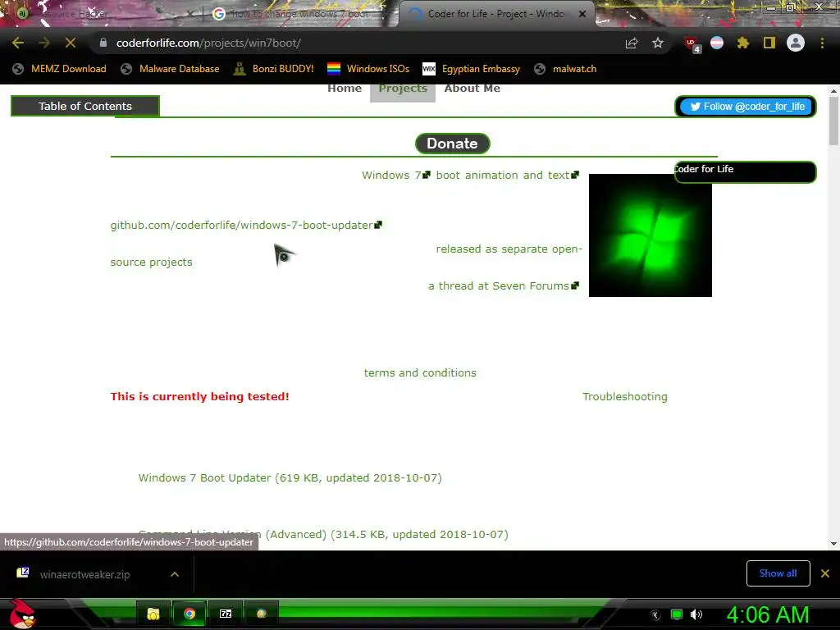Open the Seven Forums thread link
This screenshot has width=840, height=630.
(503, 286)
